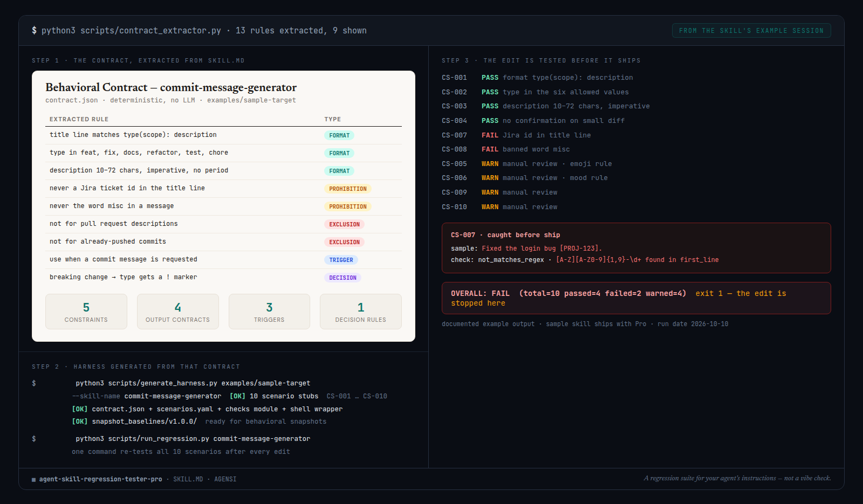This screenshot has height=504, width=863.
Task: Click the PROHIBITION badge for the Jira ticket rule
Action: (348, 189)
